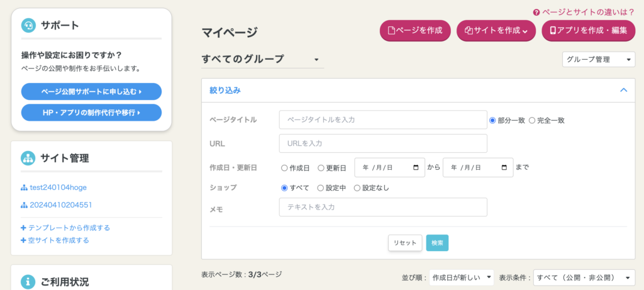
Task: Focus the ページタイトル input field
Action: [383, 120]
